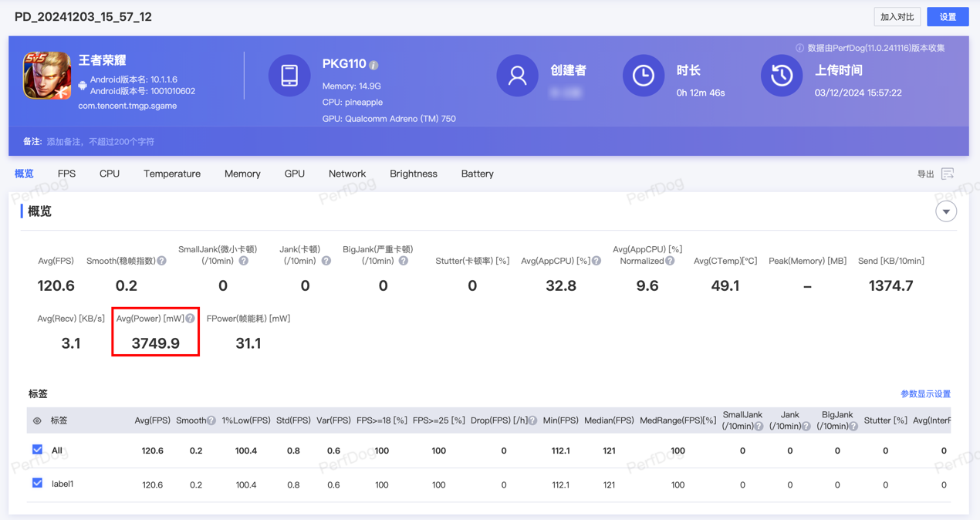Click the phone device icon
The image size is (980, 520).
pos(289,76)
